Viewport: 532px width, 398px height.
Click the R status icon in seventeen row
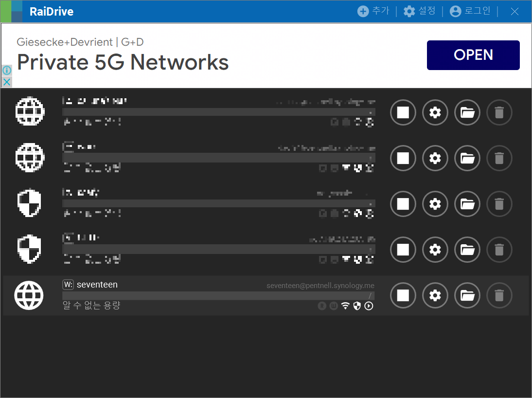click(x=322, y=306)
